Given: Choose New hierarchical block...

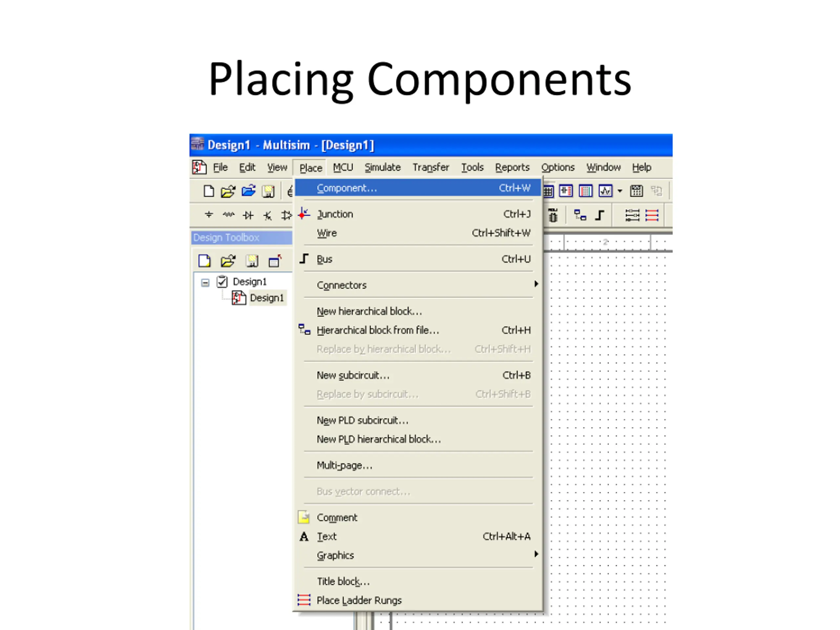Looking at the screenshot, I should tap(418, 311).
